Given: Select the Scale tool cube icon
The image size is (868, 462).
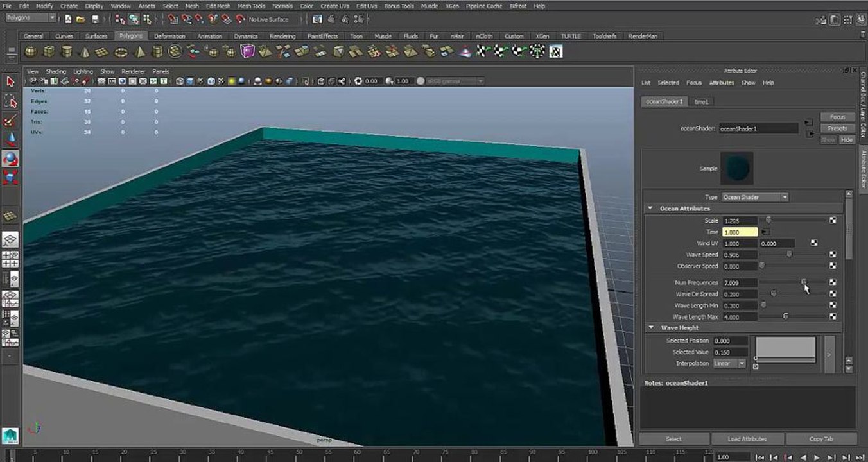Looking at the screenshot, I should click(x=10, y=177).
